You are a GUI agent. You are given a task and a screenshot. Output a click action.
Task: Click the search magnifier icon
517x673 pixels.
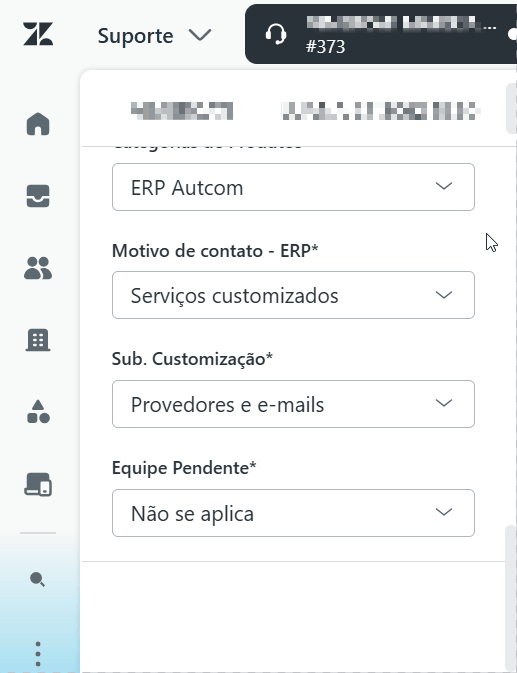pos(37,579)
